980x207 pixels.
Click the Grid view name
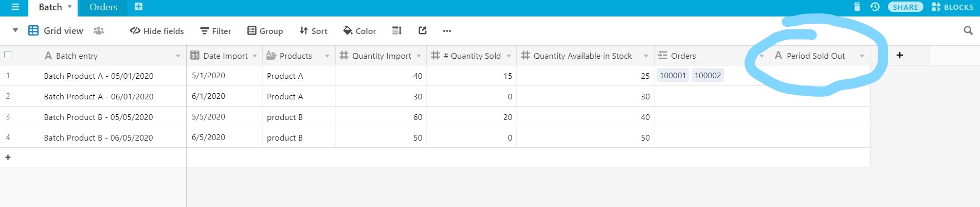click(x=63, y=31)
